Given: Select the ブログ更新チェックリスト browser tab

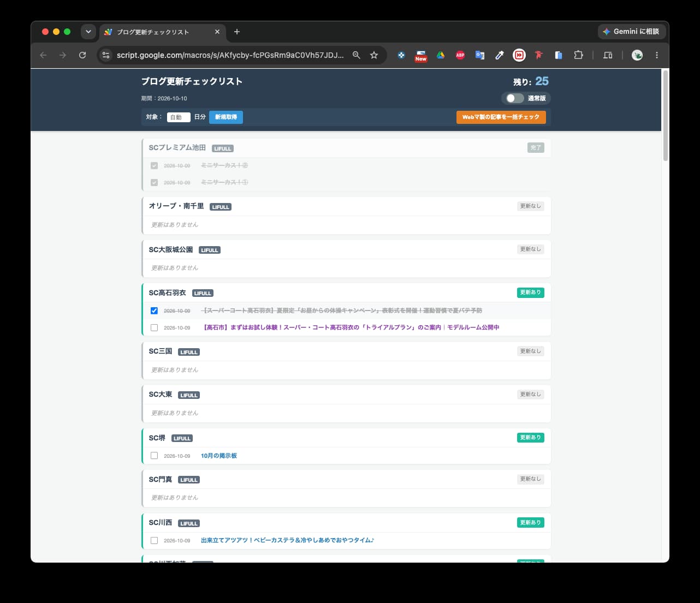Looking at the screenshot, I should (162, 32).
